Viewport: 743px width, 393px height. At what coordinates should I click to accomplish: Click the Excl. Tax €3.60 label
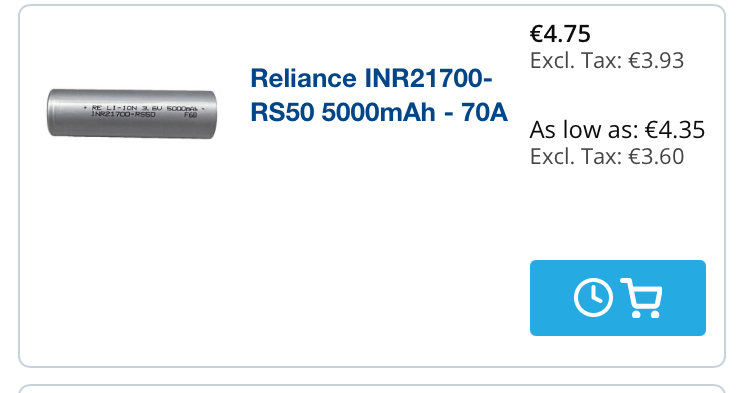[x=607, y=156]
